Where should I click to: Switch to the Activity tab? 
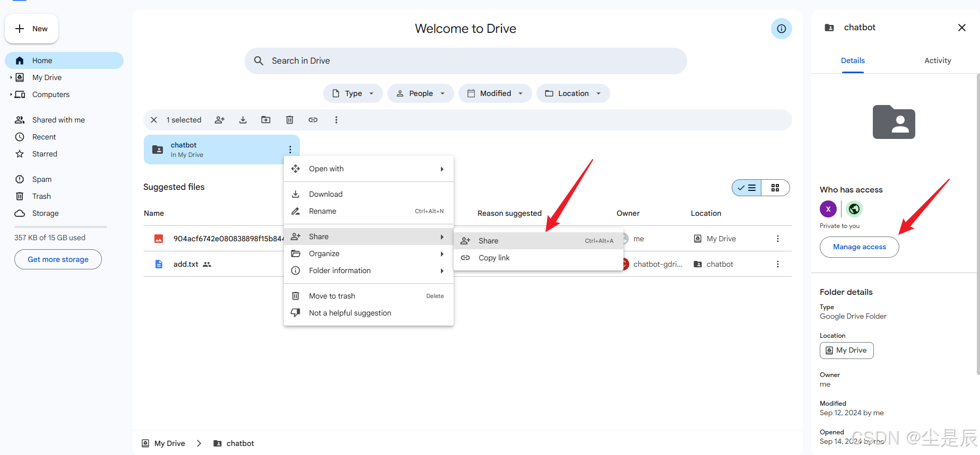click(938, 60)
